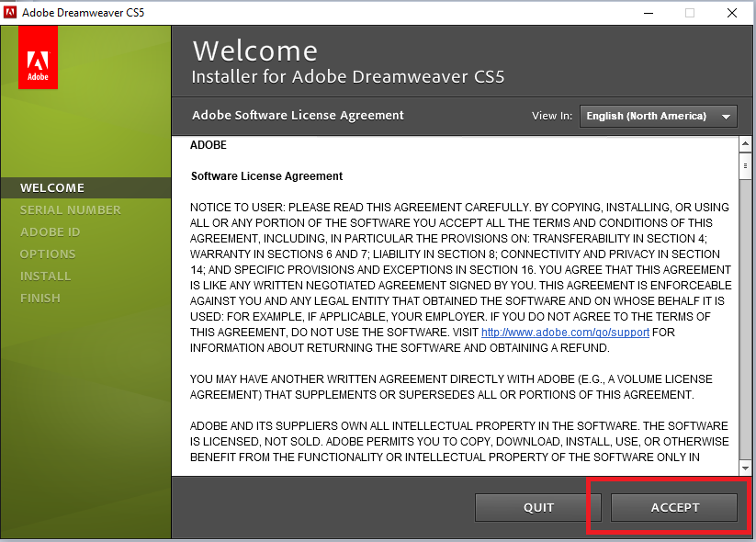756x542 pixels.
Task: Click the license agreement scrollbar thumb
Action: 746,165
